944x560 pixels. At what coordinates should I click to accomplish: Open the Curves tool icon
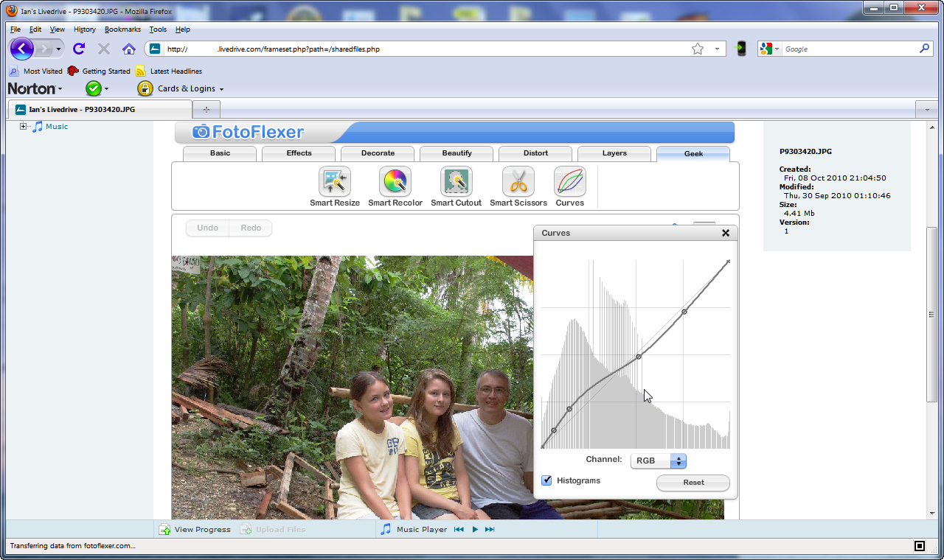569,181
